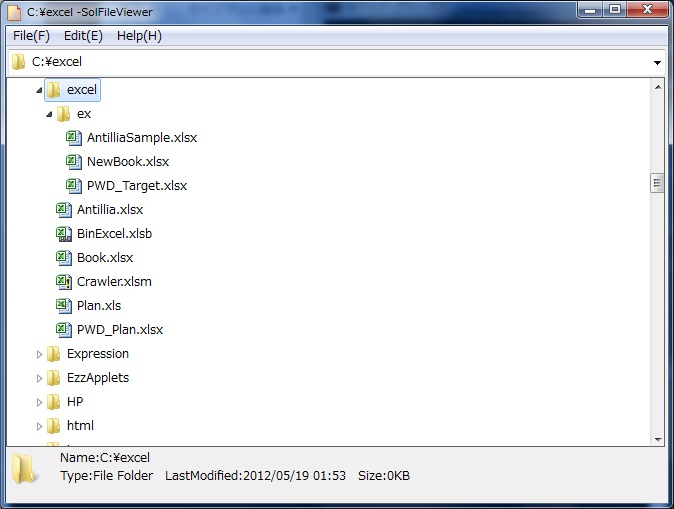Select BinExcel.xlsb file name
The height and width of the screenshot is (509, 674).
click(114, 234)
